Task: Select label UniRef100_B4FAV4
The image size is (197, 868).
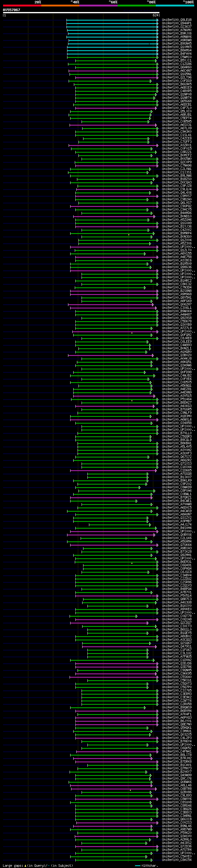Action: tap(177, 54)
